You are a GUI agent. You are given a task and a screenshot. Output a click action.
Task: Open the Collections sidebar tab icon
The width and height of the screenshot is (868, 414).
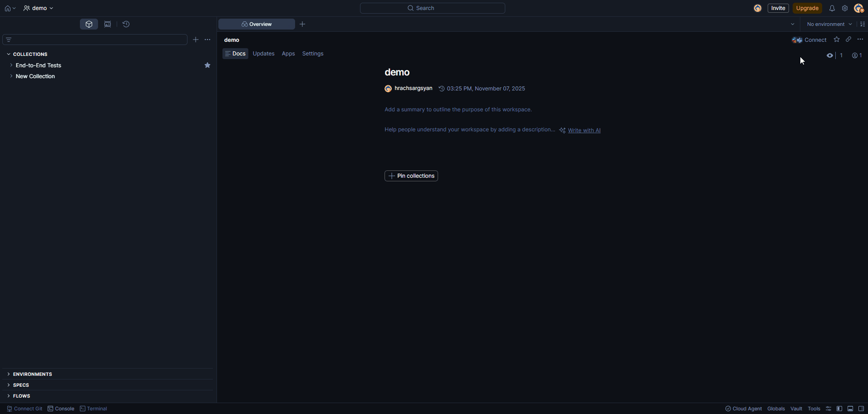89,24
